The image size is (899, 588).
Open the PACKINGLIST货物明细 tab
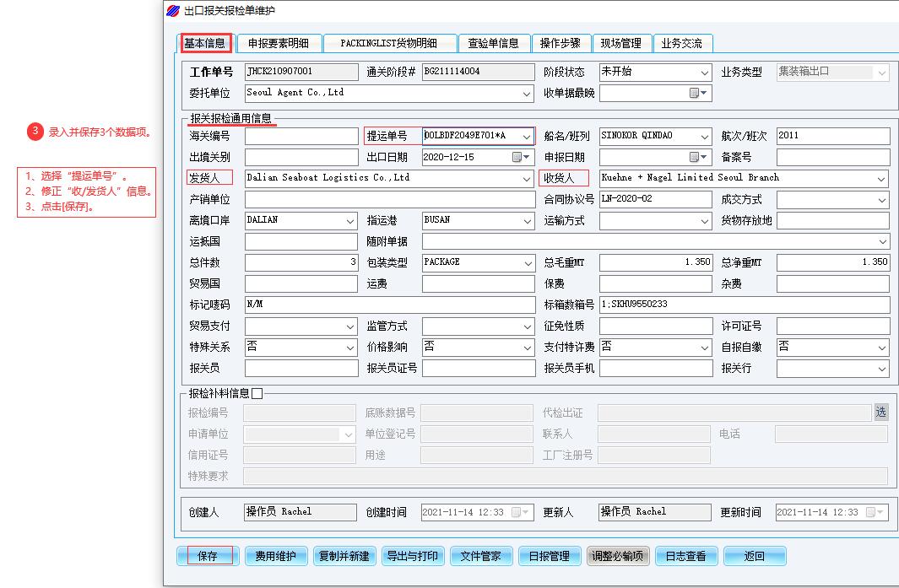tap(388, 43)
